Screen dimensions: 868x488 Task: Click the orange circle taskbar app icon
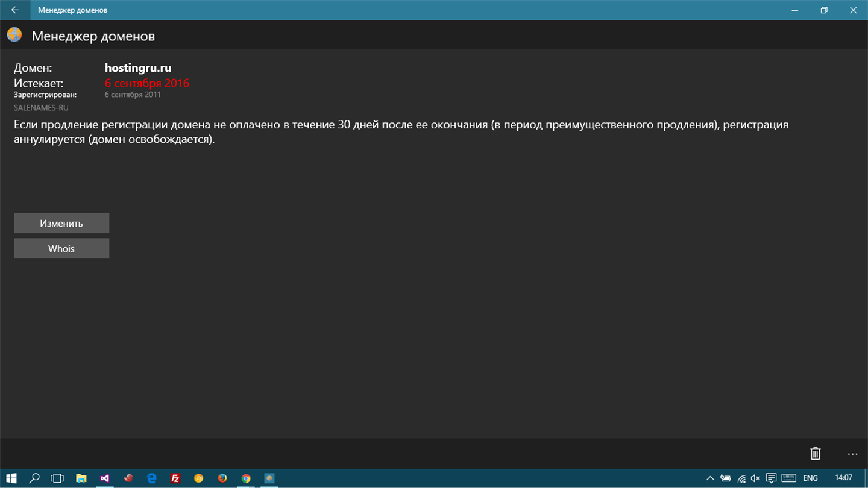coord(198,478)
